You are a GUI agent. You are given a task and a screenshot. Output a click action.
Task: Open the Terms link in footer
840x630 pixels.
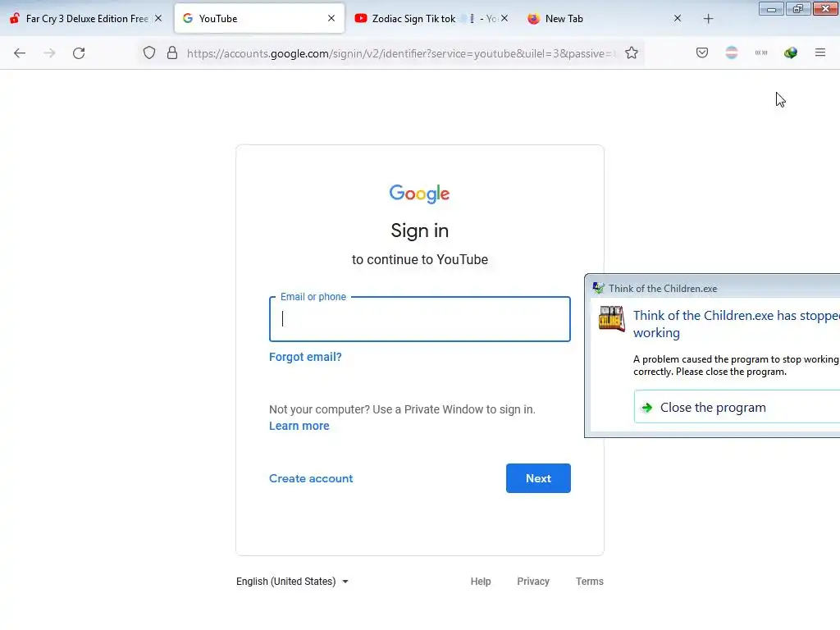pyautogui.click(x=589, y=582)
